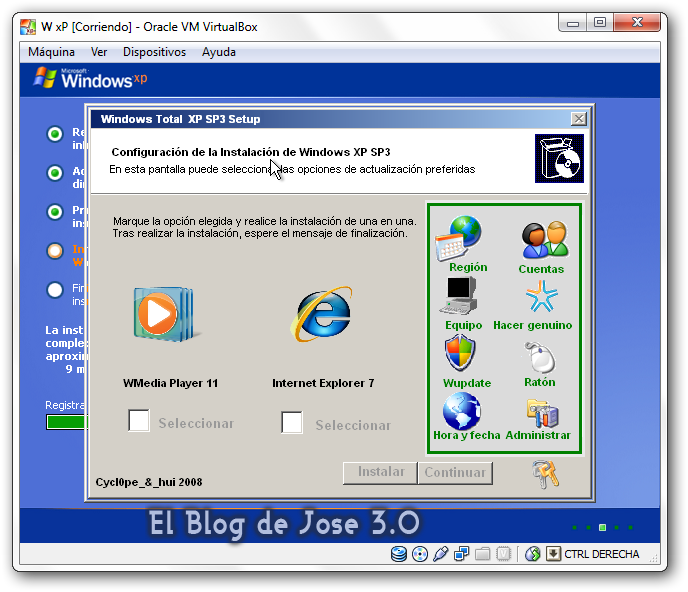Click the third green setup step radio

point(55,212)
